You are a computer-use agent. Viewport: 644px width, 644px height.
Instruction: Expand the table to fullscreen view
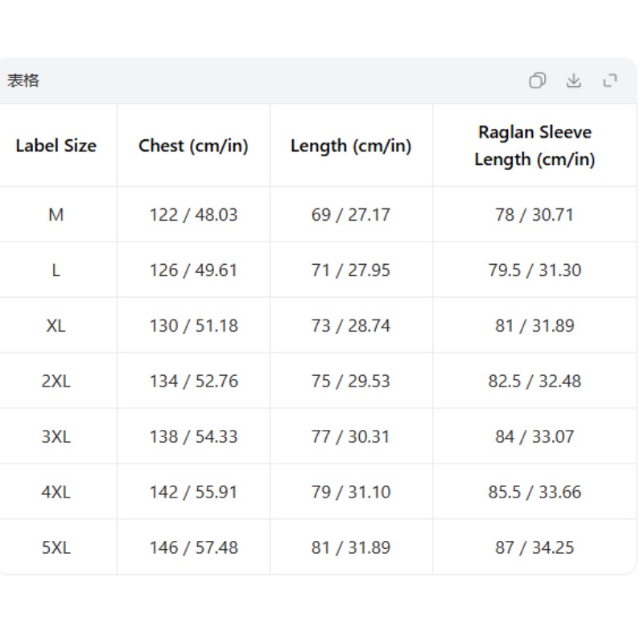tap(610, 80)
